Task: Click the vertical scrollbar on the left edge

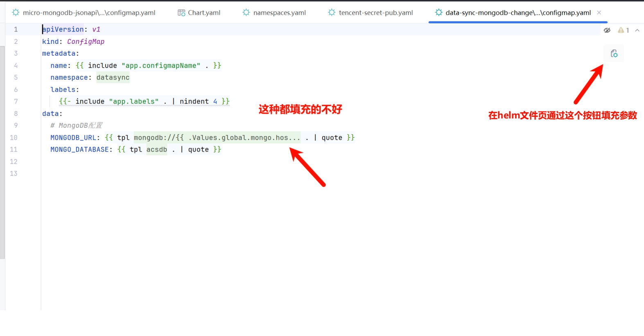Action: pos(2,152)
